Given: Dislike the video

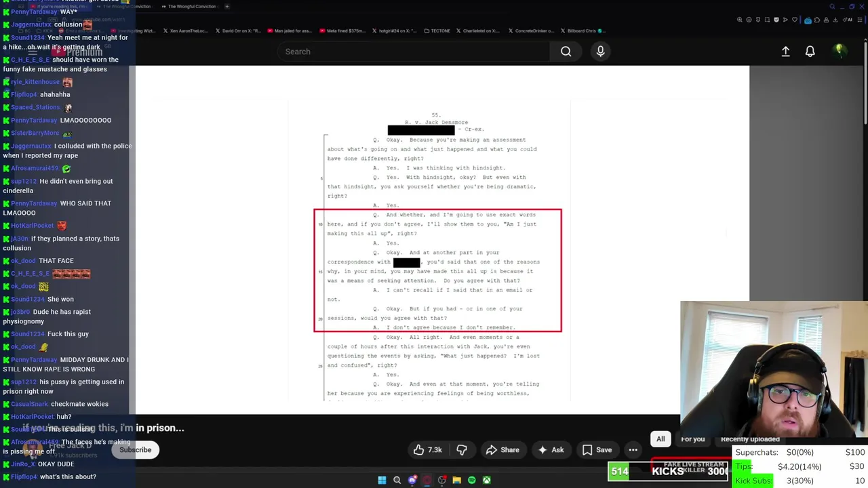Looking at the screenshot, I should point(462,450).
